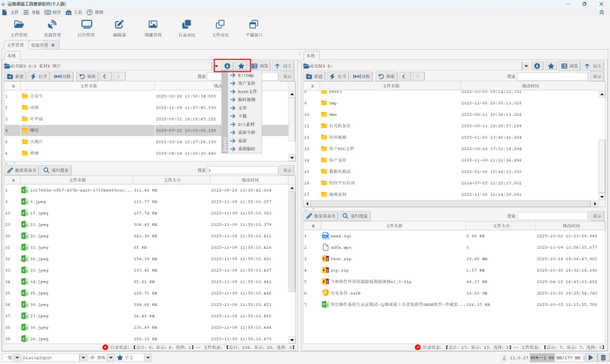The width and height of the screenshot is (610, 364).
Task: Click 显示 next to right file search
Action: coord(597,216)
